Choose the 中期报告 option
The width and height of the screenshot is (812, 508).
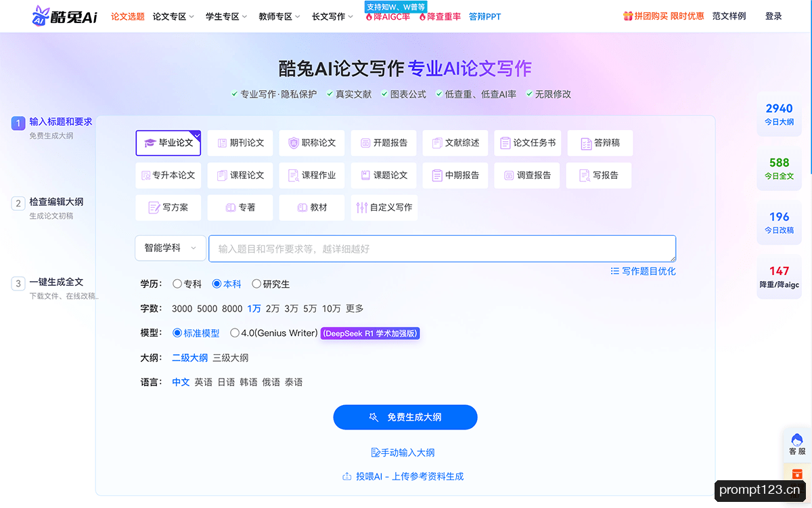[x=455, y=175]
